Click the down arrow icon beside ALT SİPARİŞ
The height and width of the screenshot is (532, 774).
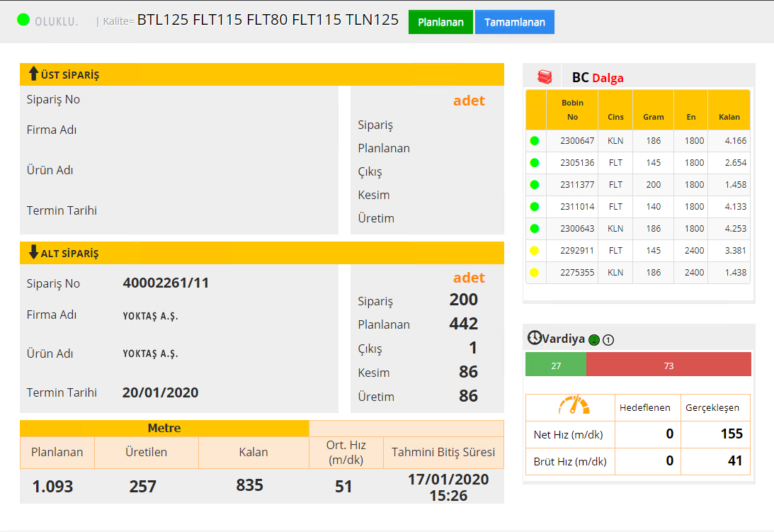pyautogui.click(x=33, y=252)
